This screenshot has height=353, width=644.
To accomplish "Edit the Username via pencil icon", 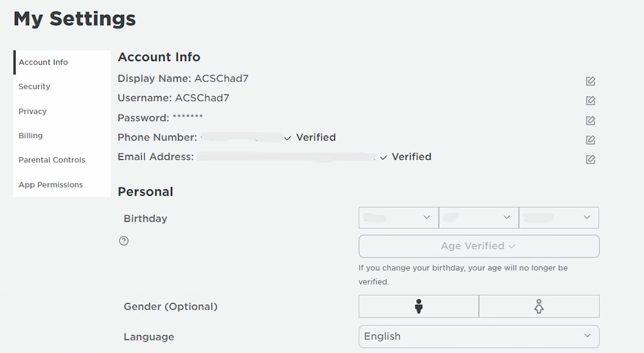I will tap(590, 100).
